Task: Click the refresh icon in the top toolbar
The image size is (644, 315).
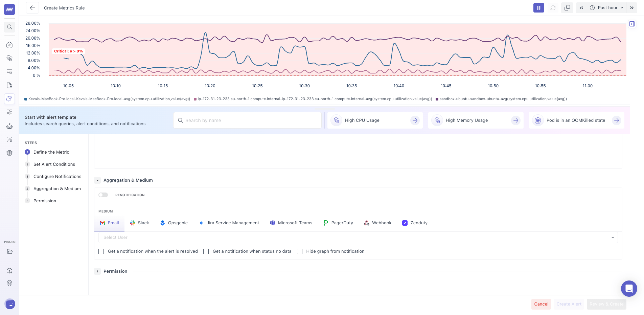Action: click(553, 8)
